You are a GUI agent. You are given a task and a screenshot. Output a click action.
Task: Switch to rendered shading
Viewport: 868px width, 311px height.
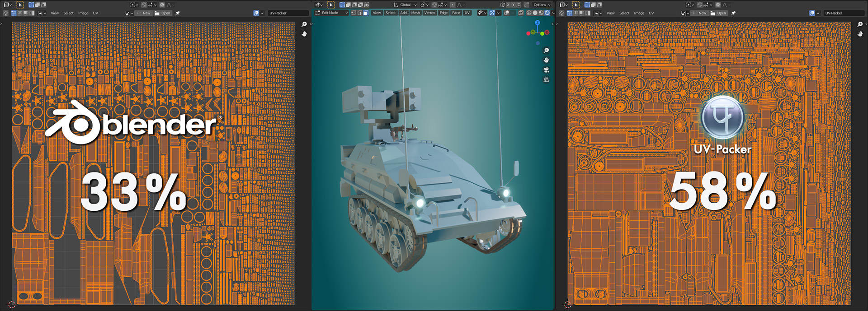tap(547, 13)
